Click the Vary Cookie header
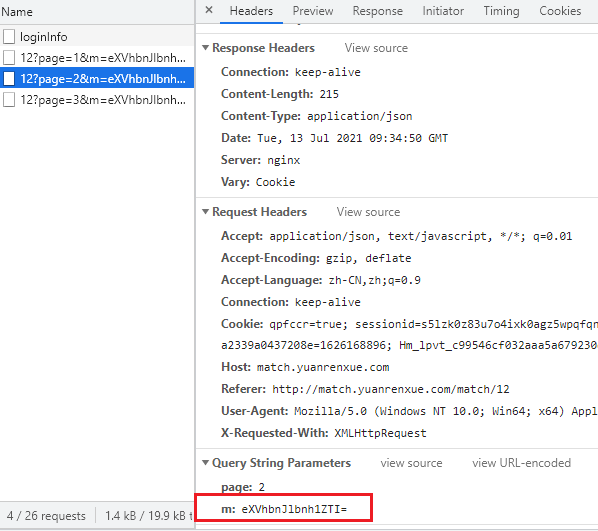Screen dimensions: 598x531 tap(258, 182)
